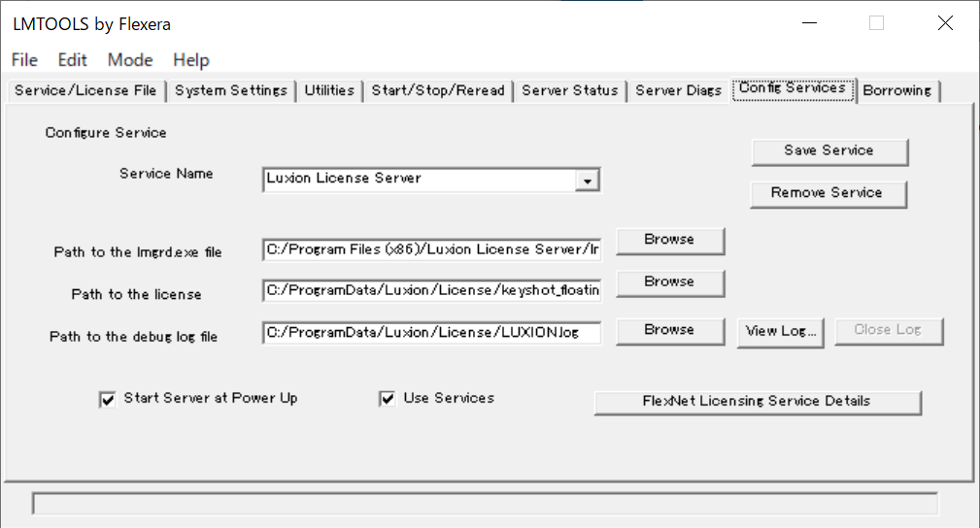Open the Server Diags tab

pyautogui.click(x=678, y=90)
